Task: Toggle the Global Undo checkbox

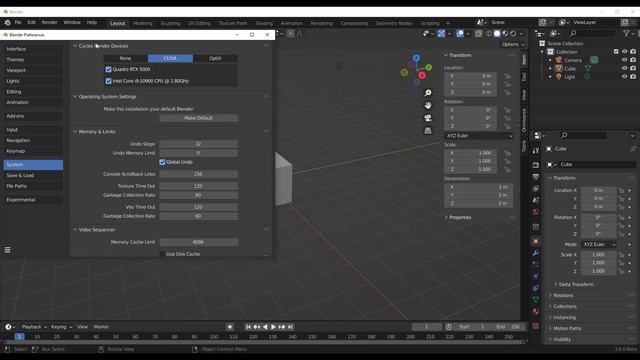Action: coord(162,162)
